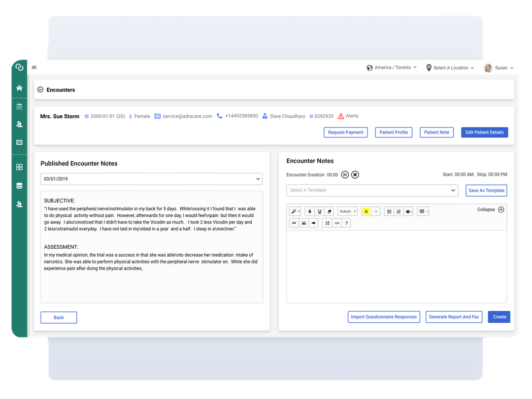Screen dimensions: 532x399
Task: Toggle underline formatting in the editor
Action: (x=319, y=211)
